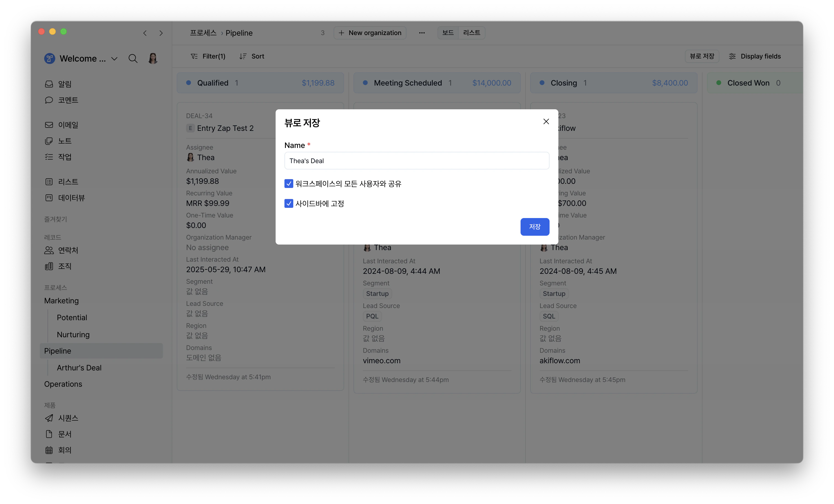
Task: Open the Sort options dropdown
Action: pos(252,57)
